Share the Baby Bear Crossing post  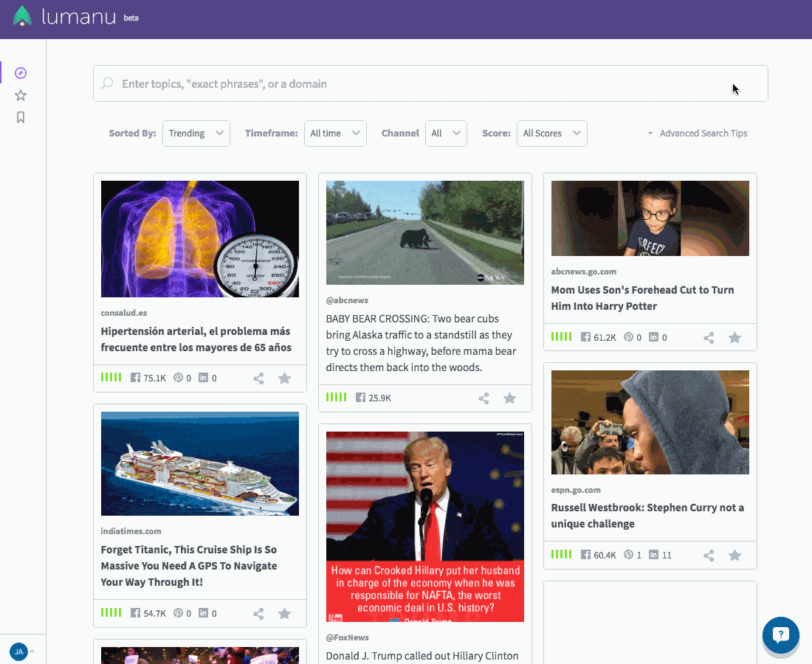coord(484,398)
